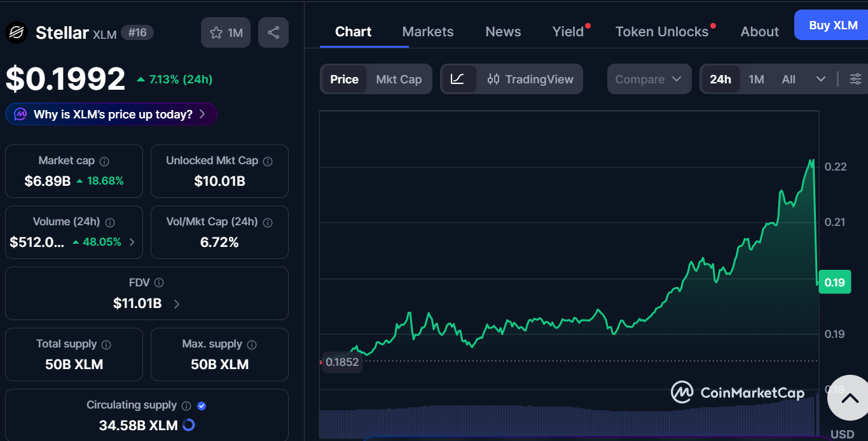Open the Token Unlocks tab
The height and width of the screenshot is (441, 868).
(x=662, y=32)
